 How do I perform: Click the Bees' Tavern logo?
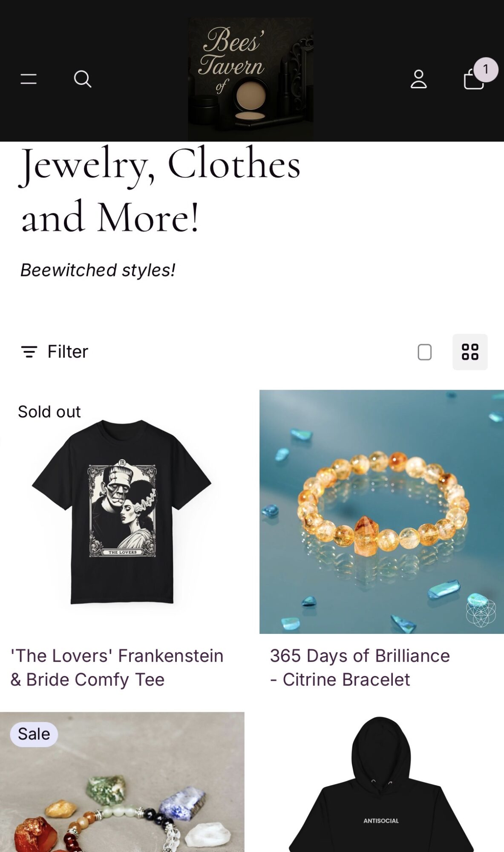click(x=251, y=79)
